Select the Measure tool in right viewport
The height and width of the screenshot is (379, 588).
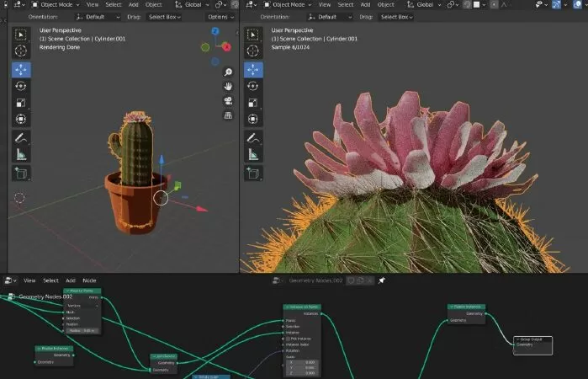tap(253, 154)
